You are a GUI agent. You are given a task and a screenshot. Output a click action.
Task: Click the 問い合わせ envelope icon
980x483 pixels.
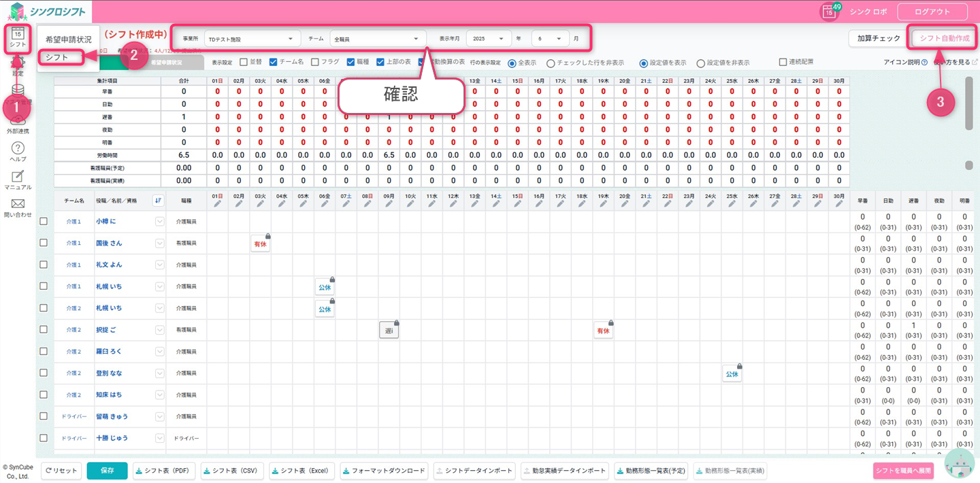coord(18,204)
